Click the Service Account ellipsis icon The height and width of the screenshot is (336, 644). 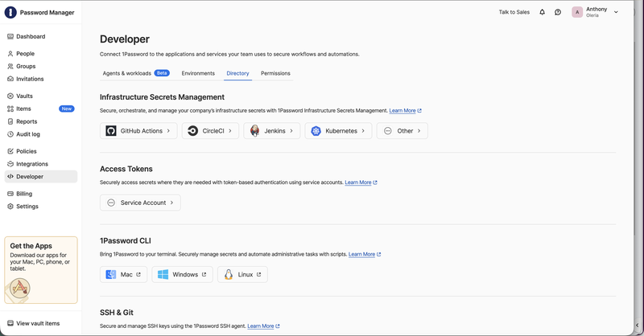tap(111, 203)
